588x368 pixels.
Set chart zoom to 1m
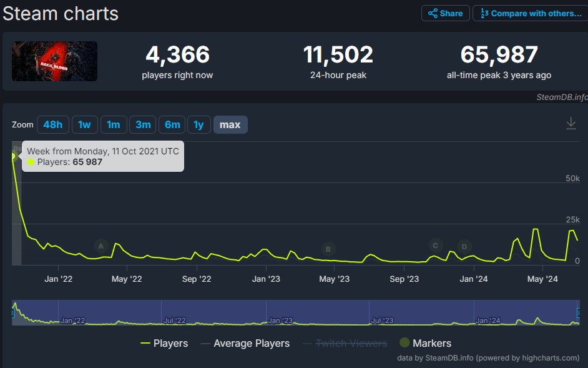click(x=113, y=125)
